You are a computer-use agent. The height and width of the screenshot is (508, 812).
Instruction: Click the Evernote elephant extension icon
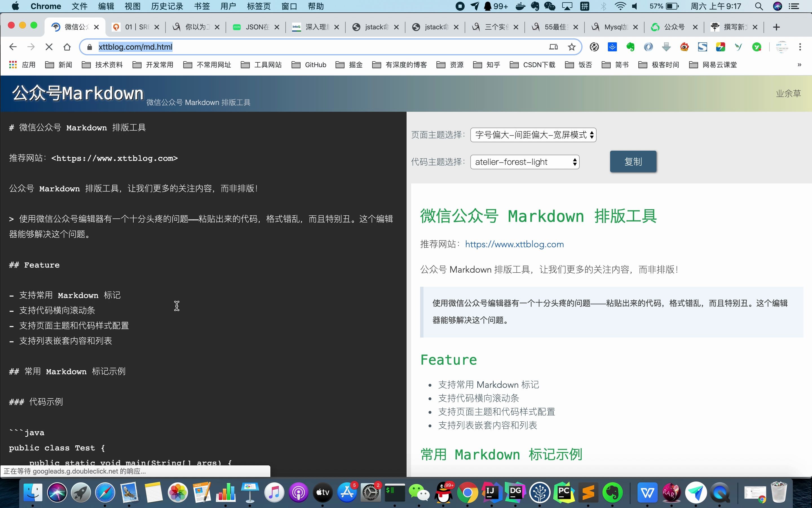pos(630,47)
